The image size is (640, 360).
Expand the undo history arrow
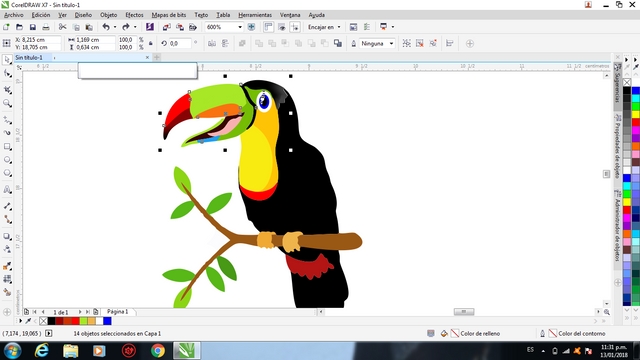[x=115, y=27]
